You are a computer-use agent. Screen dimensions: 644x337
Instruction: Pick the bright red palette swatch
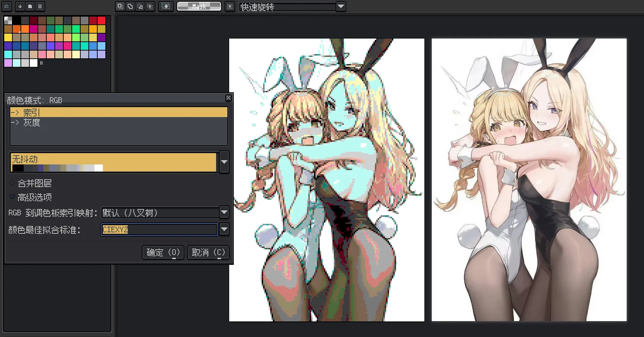point(101,21)
